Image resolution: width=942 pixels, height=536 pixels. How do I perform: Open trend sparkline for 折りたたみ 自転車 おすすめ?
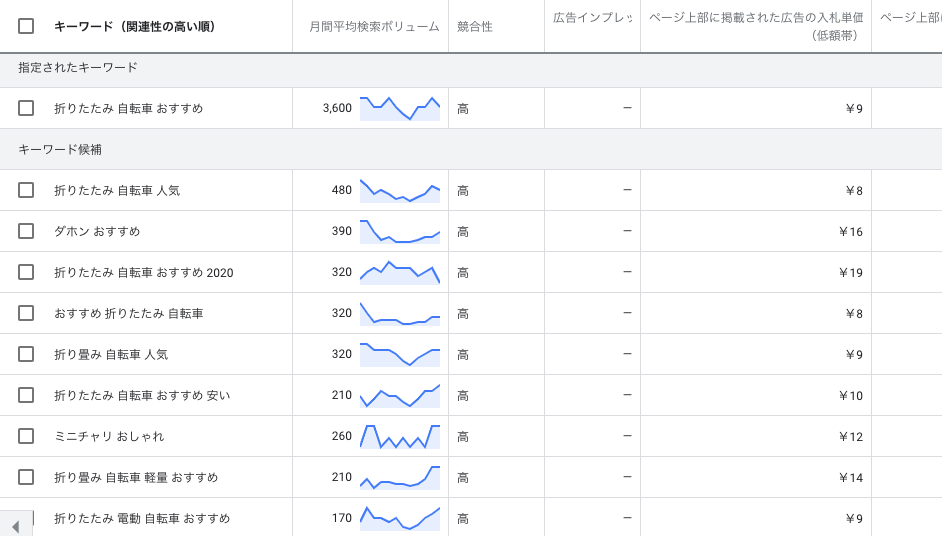400,108
